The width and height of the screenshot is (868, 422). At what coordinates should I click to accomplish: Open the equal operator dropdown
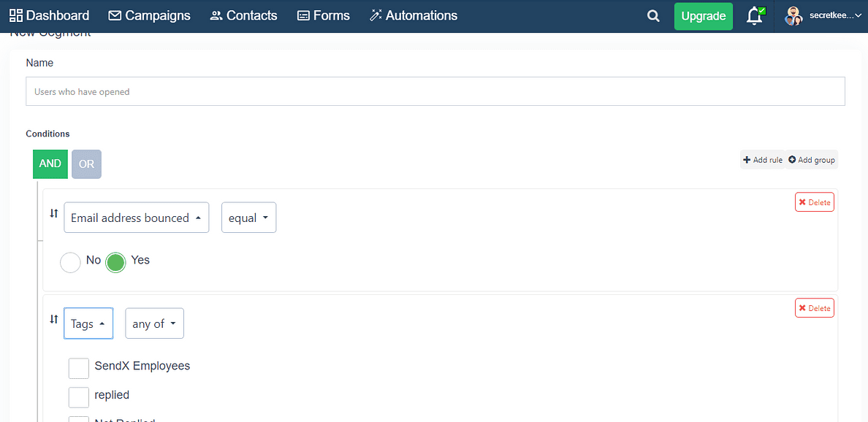click(x=248, y=217)
